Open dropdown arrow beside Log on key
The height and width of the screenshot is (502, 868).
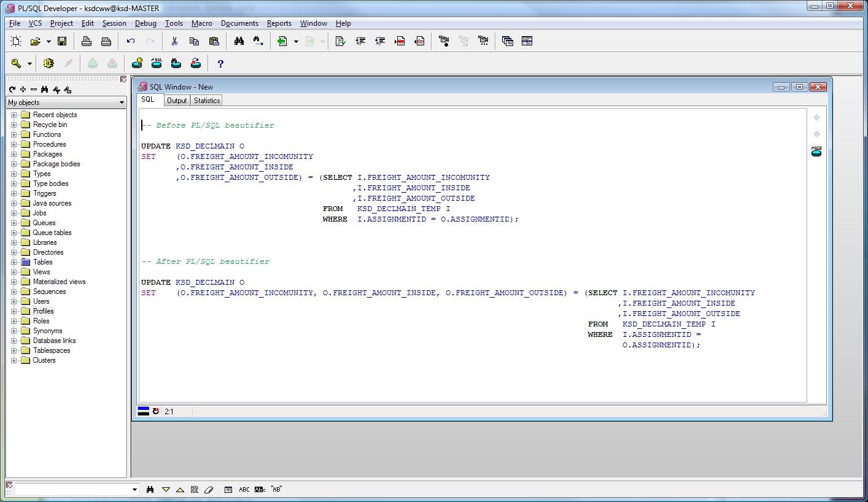[29, 63]
